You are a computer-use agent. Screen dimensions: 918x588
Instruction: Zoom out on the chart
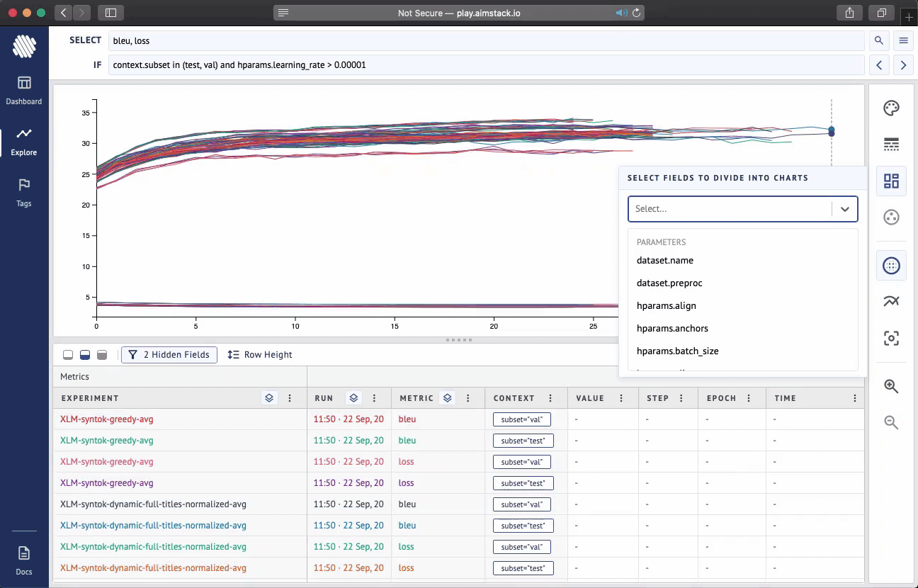point(891,422)
